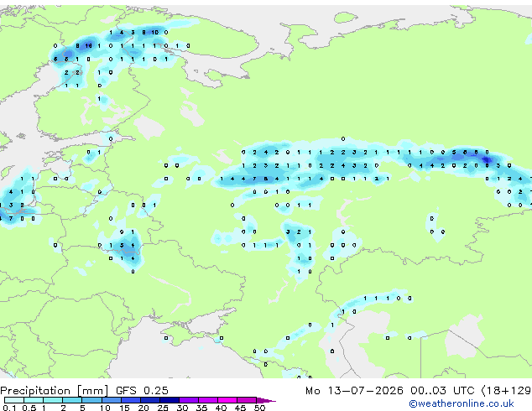Click the legend value label 10
Viewport: 532px width, 411px height.
[105, 408]
